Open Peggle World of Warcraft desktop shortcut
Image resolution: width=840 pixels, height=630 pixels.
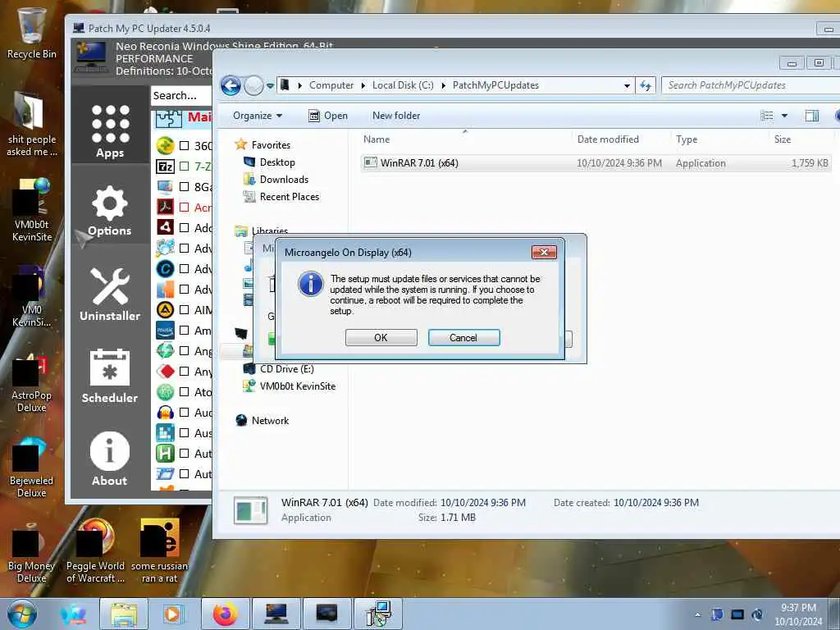tap(95, 552)
